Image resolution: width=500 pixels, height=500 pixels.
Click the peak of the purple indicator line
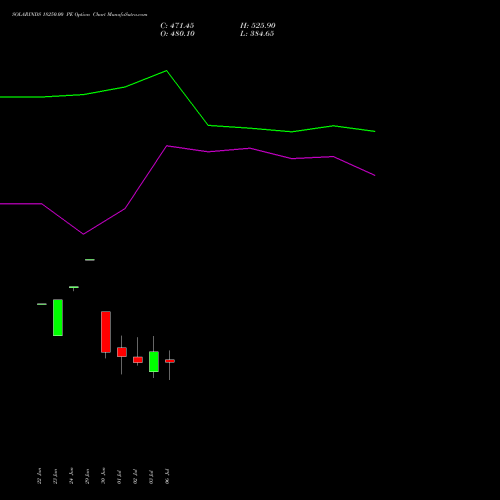[x=167, y=146]
